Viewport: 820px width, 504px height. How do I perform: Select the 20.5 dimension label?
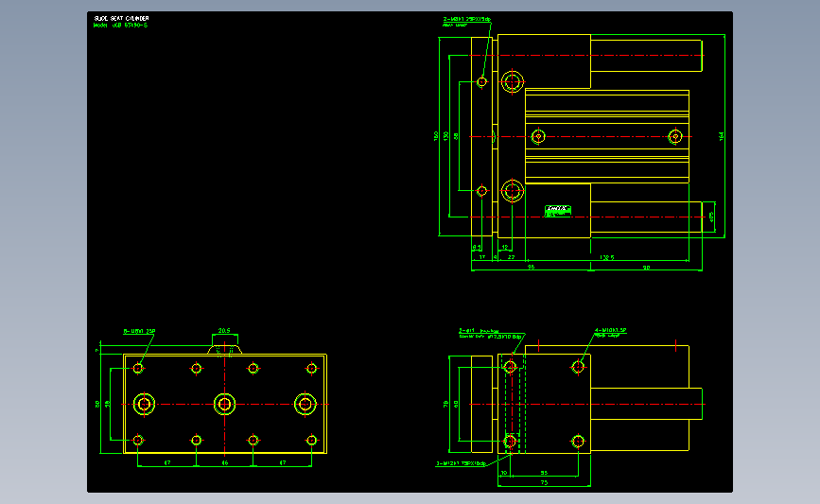point(224,330)
